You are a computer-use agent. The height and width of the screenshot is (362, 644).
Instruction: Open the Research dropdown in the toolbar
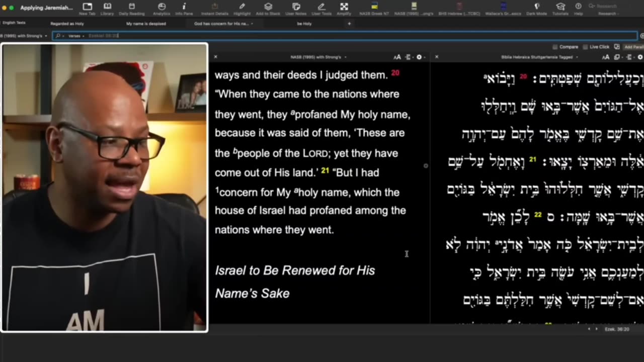tap(608, 14)
